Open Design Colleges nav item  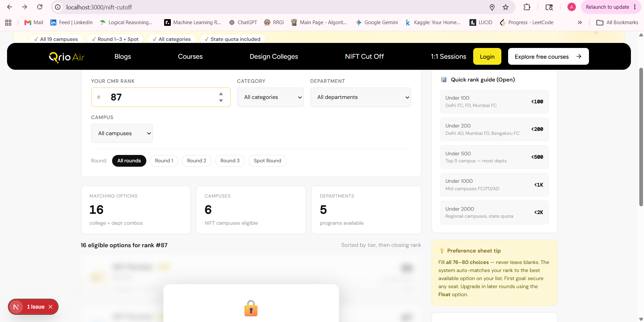[274, 56]
